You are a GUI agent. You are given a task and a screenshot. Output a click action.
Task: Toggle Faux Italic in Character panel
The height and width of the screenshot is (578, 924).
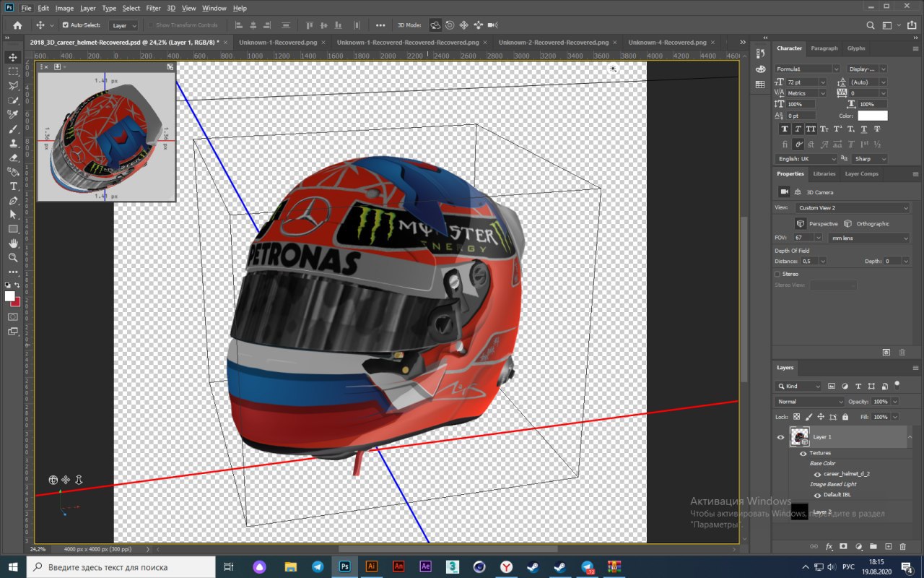click(798, 129)
